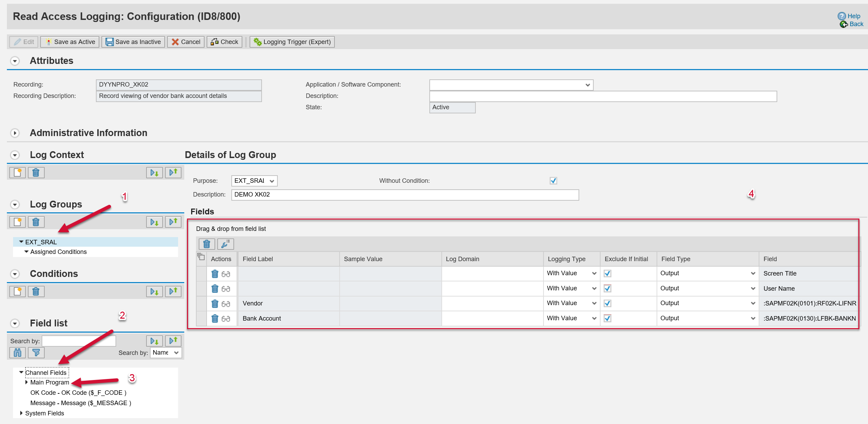Click the delete icon in Log Groups toolbar

point(36,222)
